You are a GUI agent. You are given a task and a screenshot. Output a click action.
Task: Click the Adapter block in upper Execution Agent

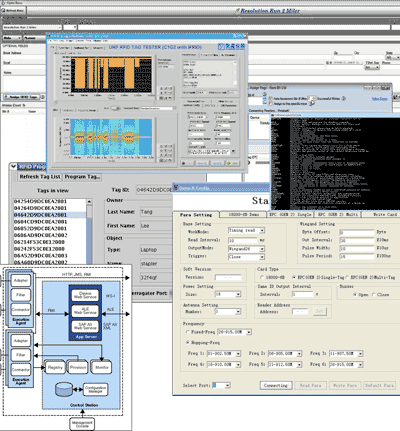coord(21,280)
